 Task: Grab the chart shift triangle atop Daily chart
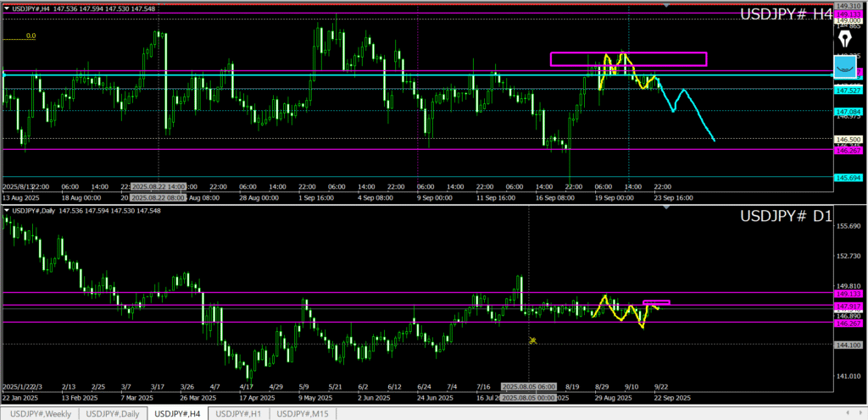coord(666,207)
